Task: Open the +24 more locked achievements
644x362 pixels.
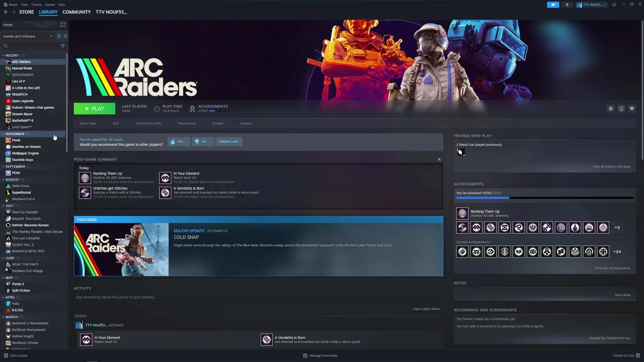Action: coord(617,251)
